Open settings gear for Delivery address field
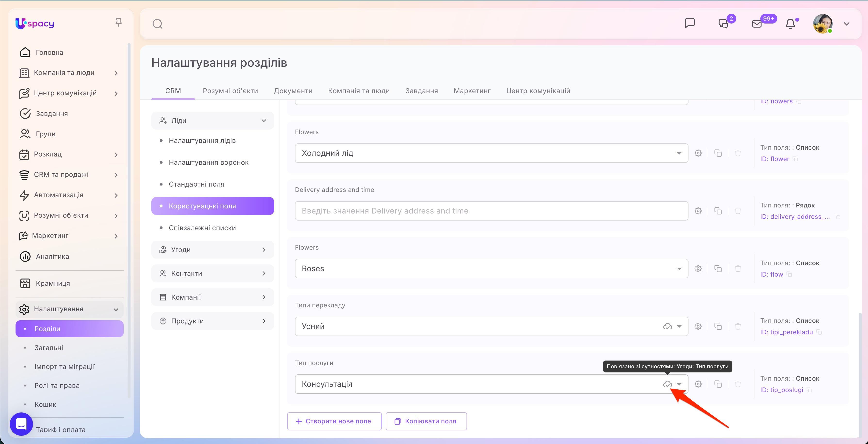This screenshot has width=868, height=444. click(x=698, y=211)
